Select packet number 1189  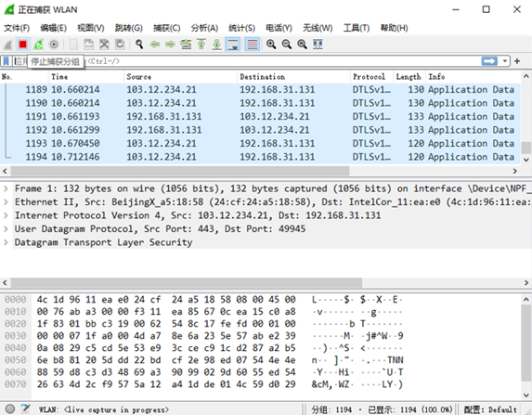[x=260, y=89]
